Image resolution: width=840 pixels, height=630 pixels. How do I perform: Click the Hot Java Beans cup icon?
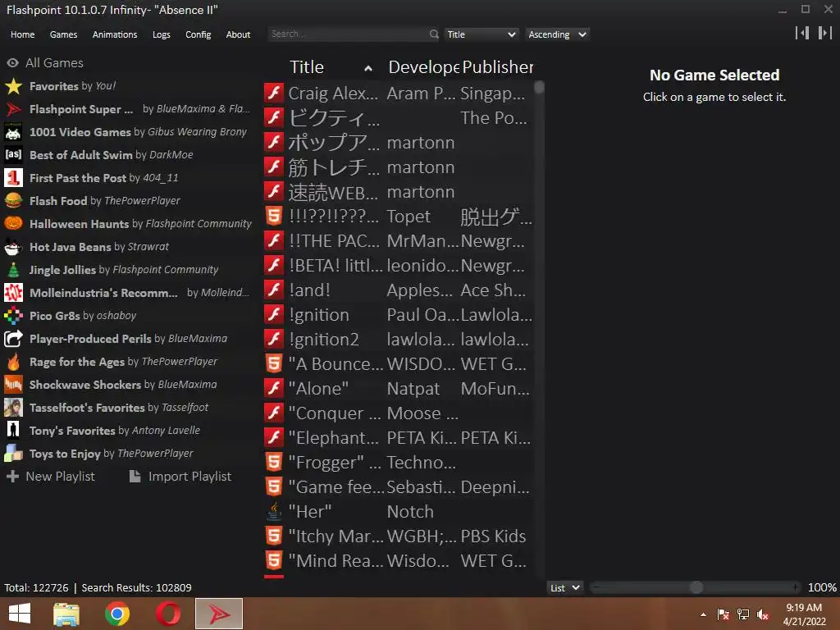click(x=13, y=246)
